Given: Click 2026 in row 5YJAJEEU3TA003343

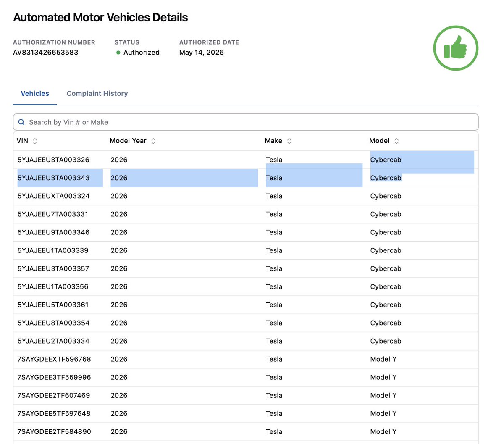Looking at the screenshot, I should (x=119, y=178).
